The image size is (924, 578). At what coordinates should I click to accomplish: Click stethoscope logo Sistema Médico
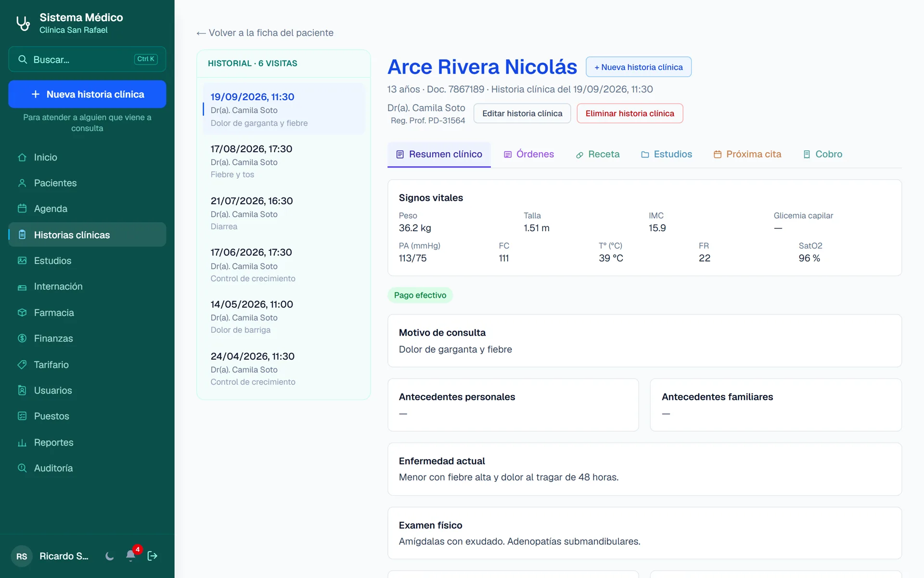click(x=23, y=23)
